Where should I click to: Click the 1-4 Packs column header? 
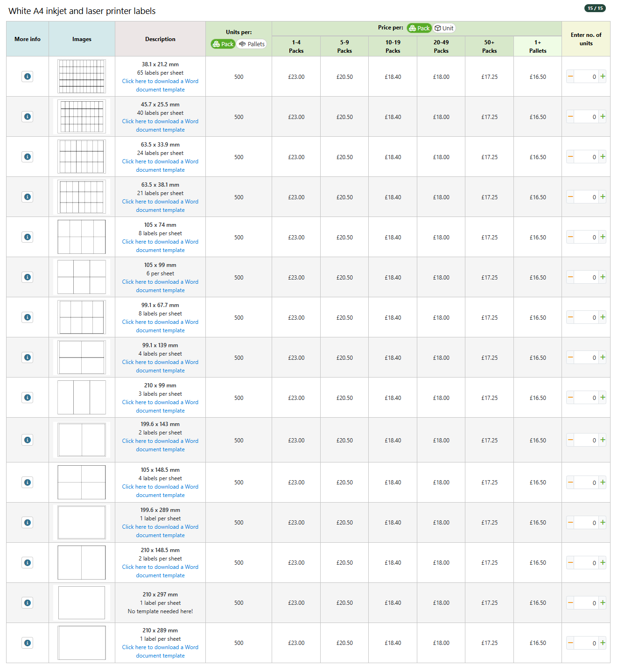(x=296, y=46)
